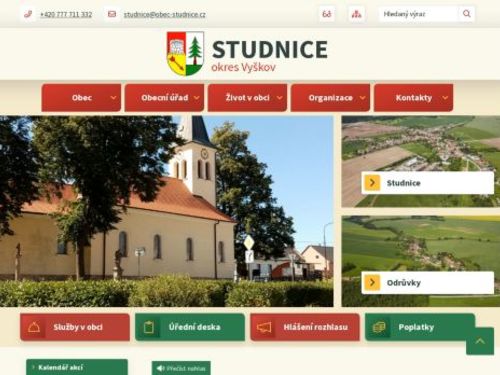Click the large church photo banner
The image size is (500, 375).
coord(166,211)
